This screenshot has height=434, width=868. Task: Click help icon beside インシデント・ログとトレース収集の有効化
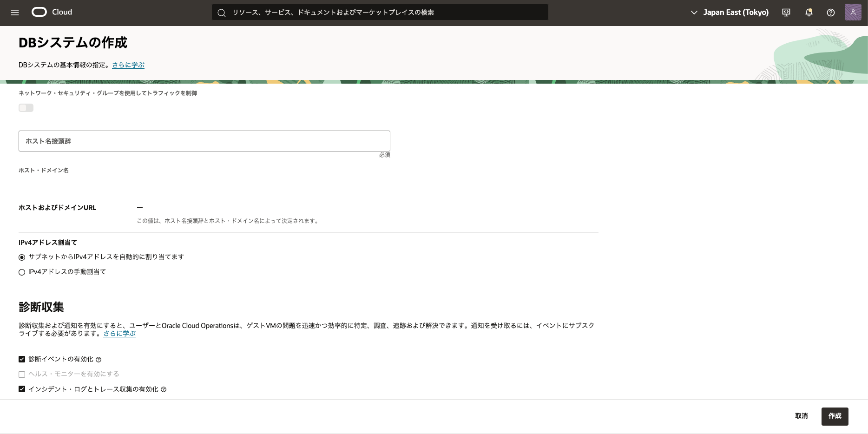click(x=164, y=390)
